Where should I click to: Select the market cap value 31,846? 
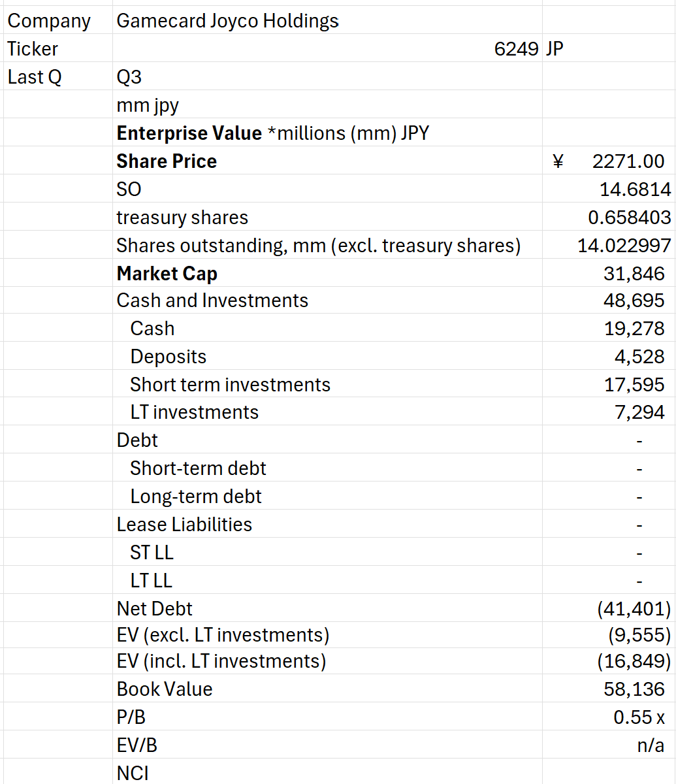634,274
